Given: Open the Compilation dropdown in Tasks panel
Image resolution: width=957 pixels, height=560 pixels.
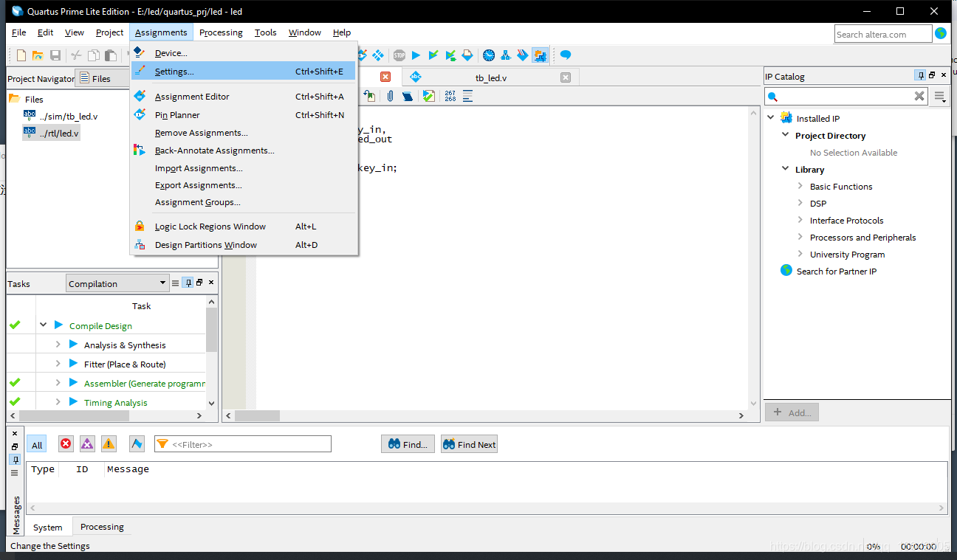Looking at the screenshot, I should pyautogui.click(x=118, y=283).
